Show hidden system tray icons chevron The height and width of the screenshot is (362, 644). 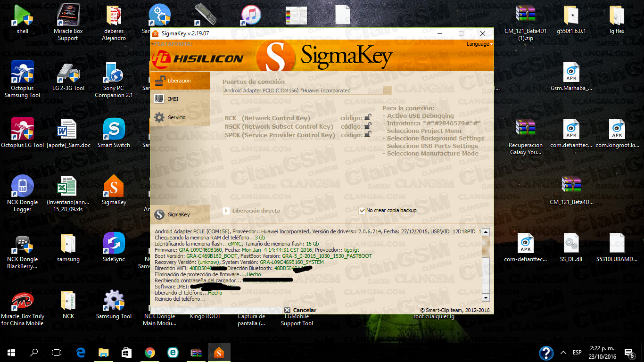coord(563,352)
